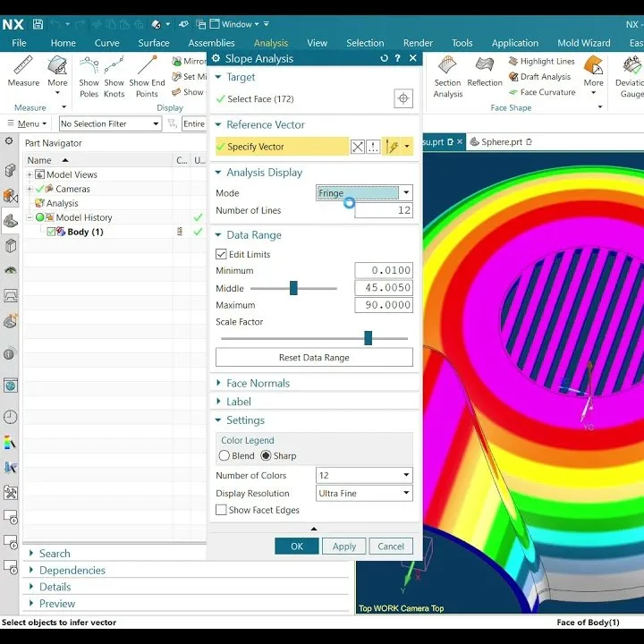
Task: Toggle the Edit Limits checkbox
Action: (x=221, y=254)
